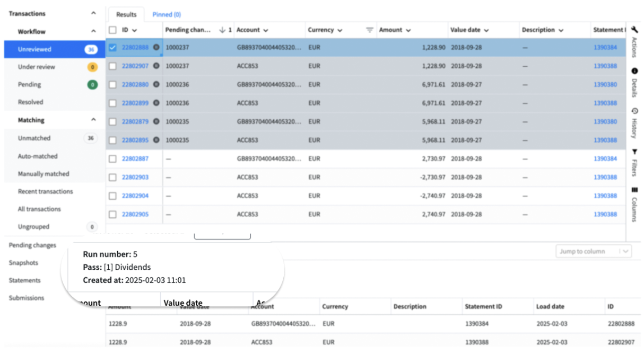
Task: Check the row 22802907 checkbox
Action: [x=112, y=66]
